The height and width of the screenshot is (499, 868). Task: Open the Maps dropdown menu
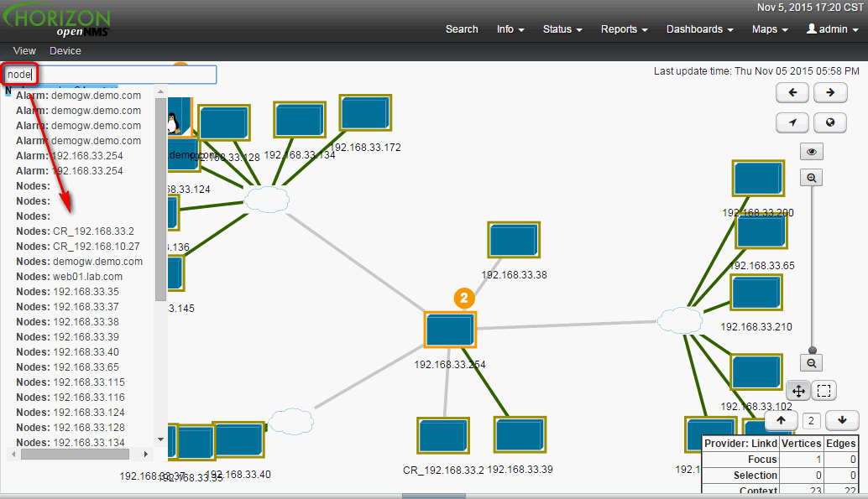[770, 29]
